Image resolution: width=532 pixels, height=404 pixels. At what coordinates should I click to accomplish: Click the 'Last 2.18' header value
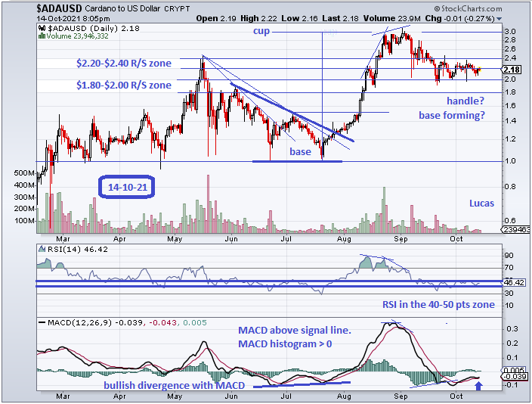[x=340, y=19]
